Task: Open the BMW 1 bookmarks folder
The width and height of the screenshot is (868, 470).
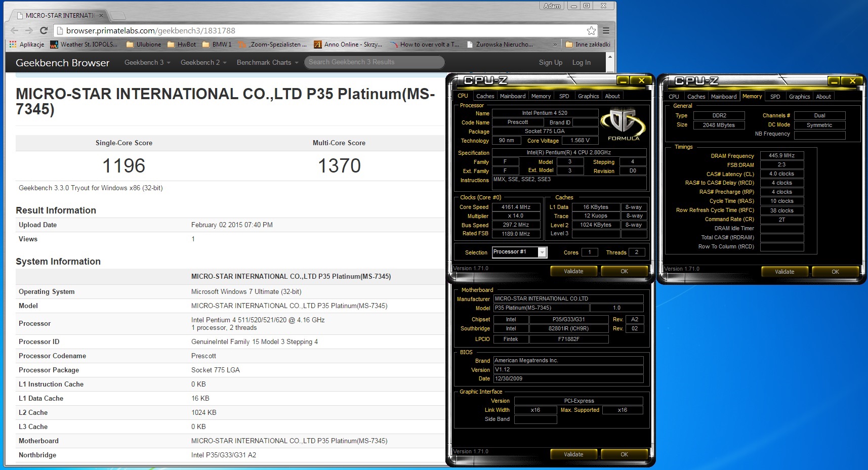Action: [x=217, y=45]
